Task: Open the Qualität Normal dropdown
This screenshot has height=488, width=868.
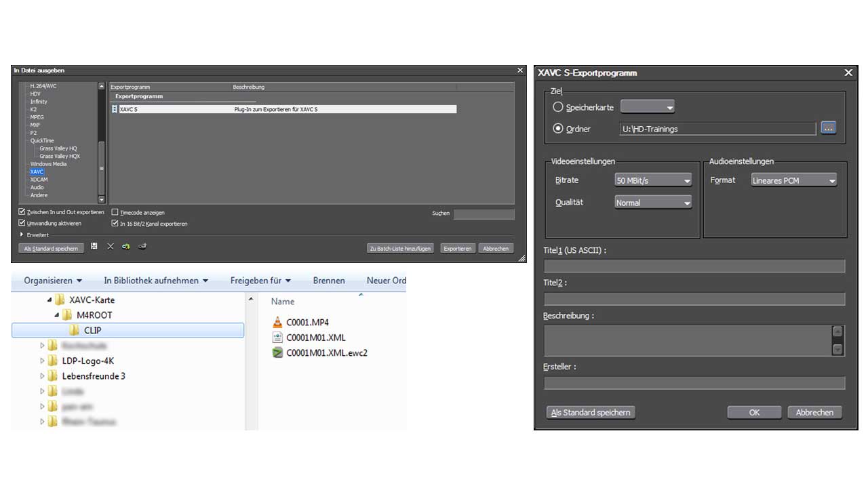Action: (653, 203)
